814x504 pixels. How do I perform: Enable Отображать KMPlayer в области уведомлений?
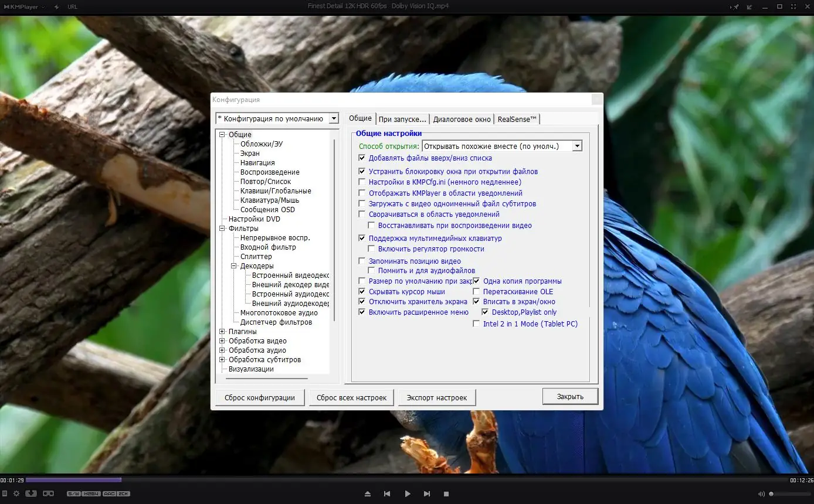(362, 193)
